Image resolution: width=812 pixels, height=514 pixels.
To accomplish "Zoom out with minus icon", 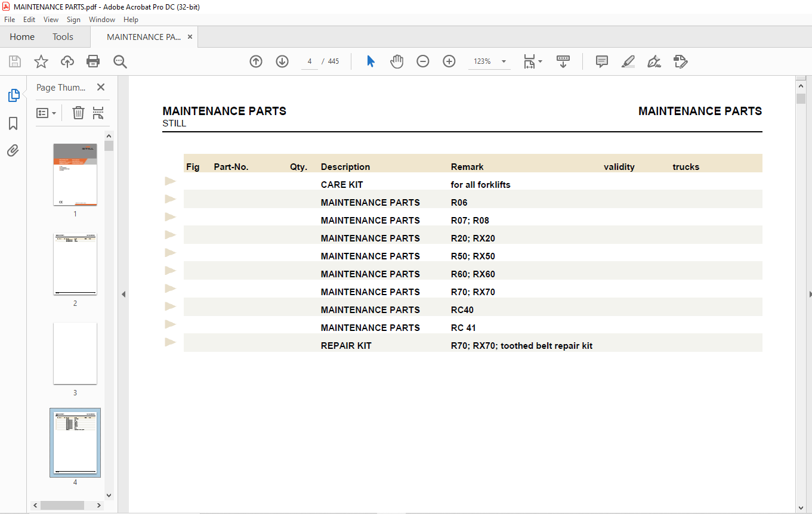I will [x=423, y=61].
